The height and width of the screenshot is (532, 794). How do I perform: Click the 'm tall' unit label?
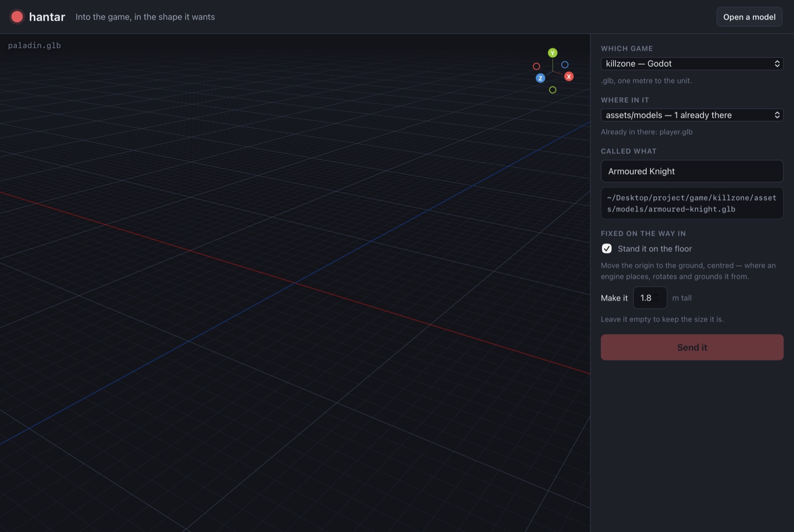(682, 298)
